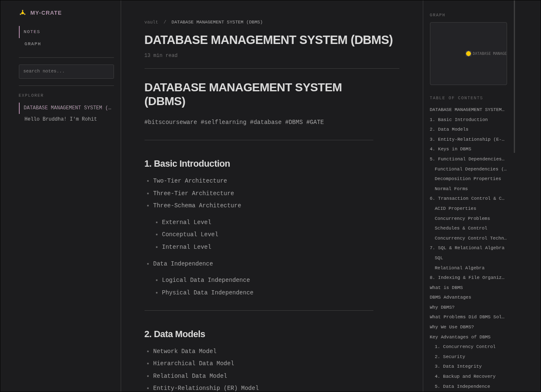Select Normal Forms in table of contents
This screenshot has height=392, width=541.
click(x=451, y=189)
